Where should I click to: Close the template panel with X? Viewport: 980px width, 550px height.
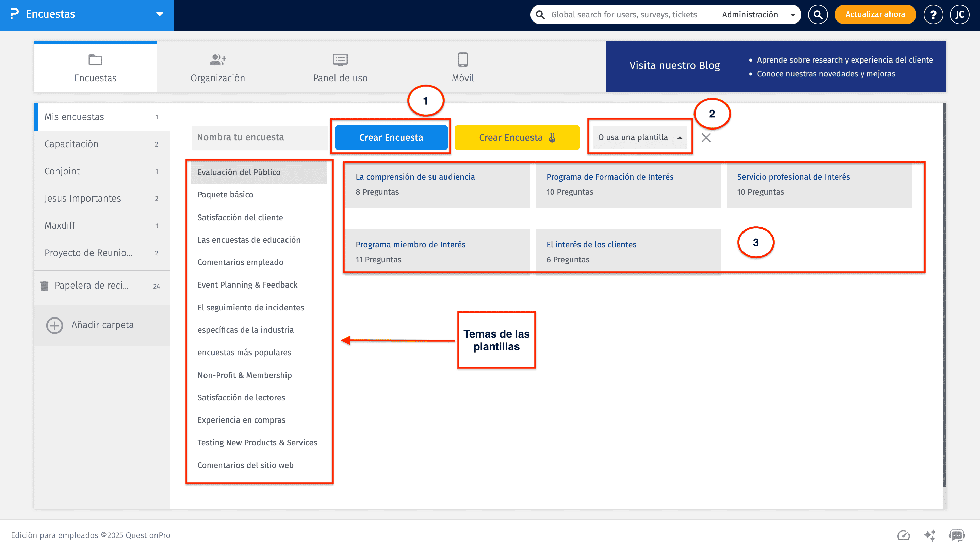pos(706,138)
